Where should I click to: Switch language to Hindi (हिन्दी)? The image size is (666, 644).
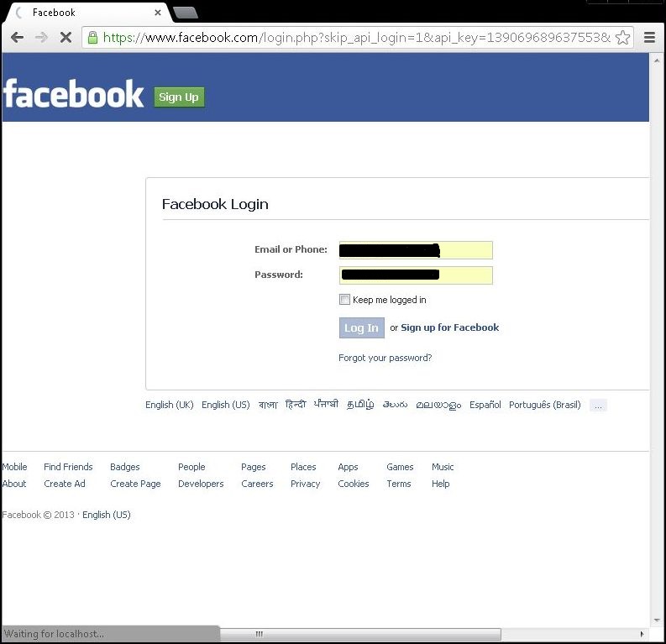click(x=296, y=404)
